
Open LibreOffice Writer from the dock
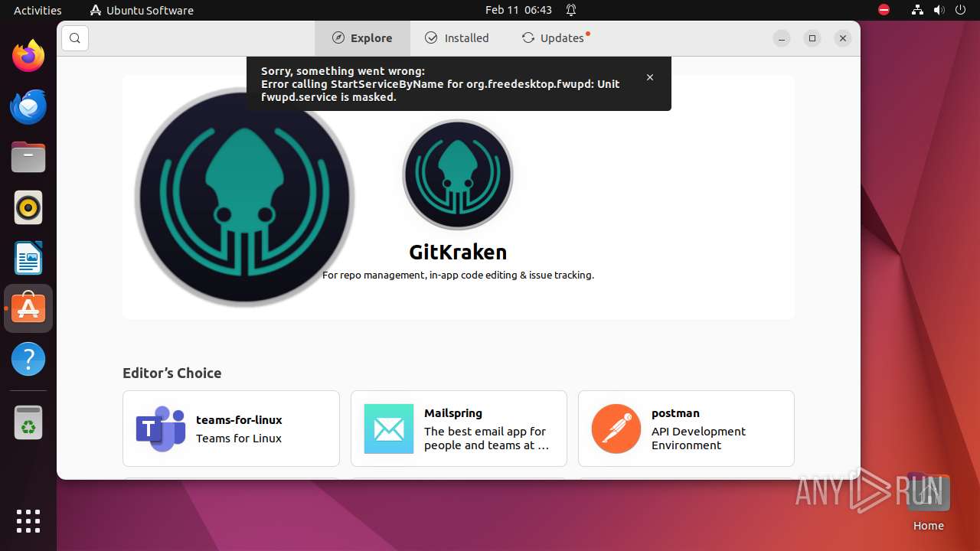point(28,258)
